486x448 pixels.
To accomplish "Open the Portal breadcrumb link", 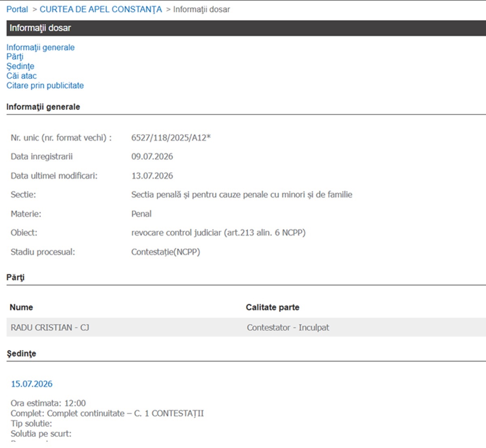I will click(17, 9).
